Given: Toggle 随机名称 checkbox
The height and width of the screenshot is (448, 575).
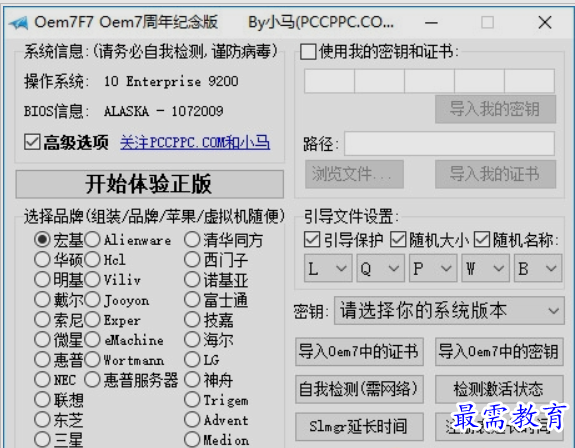Looking at the screenshot, I should click(481, 240).
